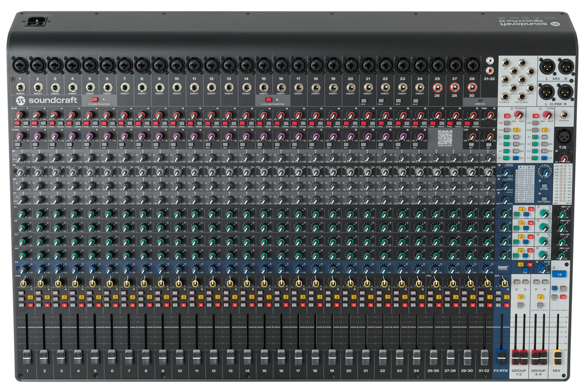Click the channel 29 XLR combo input

[x=473, y=65]
